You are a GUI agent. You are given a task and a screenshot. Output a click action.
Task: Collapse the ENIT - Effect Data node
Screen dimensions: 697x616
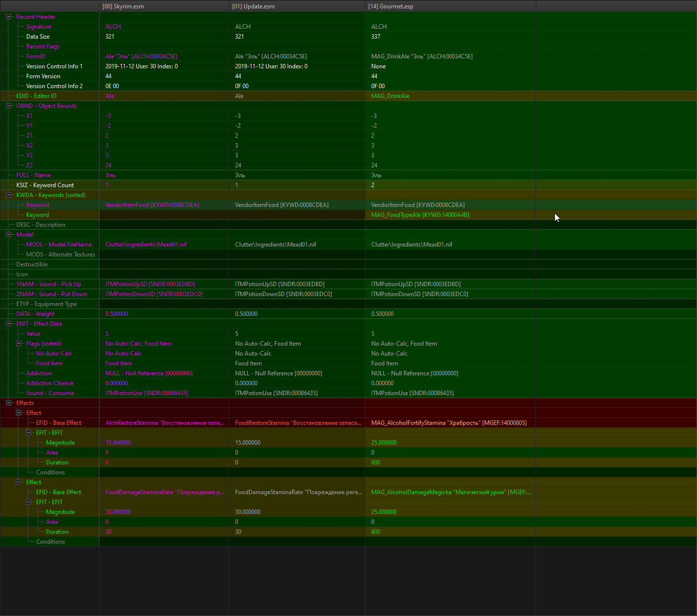pos(8,324)
